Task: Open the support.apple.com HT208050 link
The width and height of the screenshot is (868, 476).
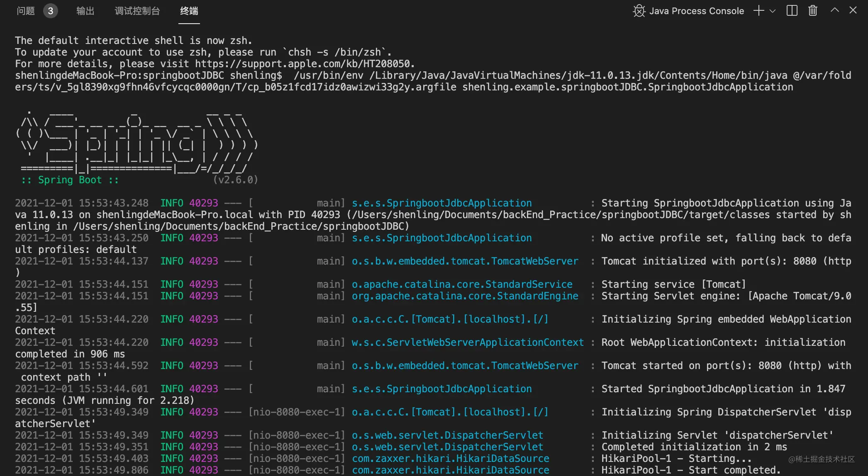Action: [303, 64]
